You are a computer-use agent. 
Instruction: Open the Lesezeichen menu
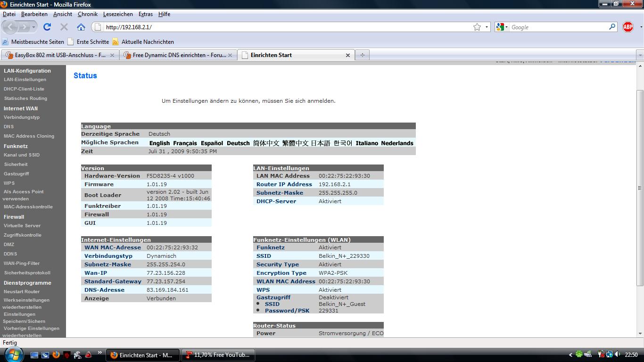pos(118,14)
